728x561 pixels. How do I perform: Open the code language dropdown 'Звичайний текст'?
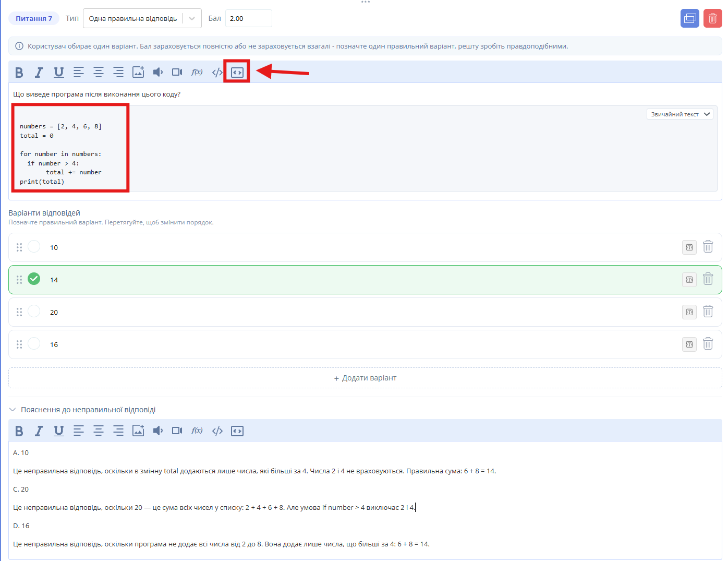tap(680, 114)
